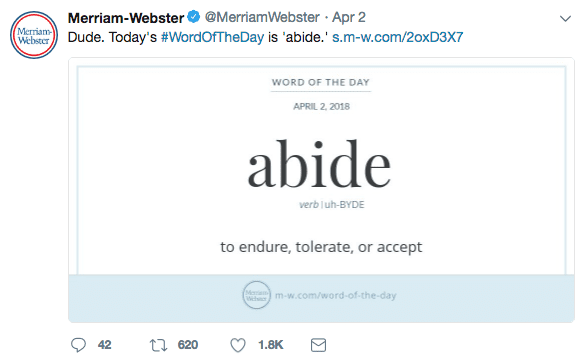View the 42 replies count
583x362 pixels.
(104, 345)
